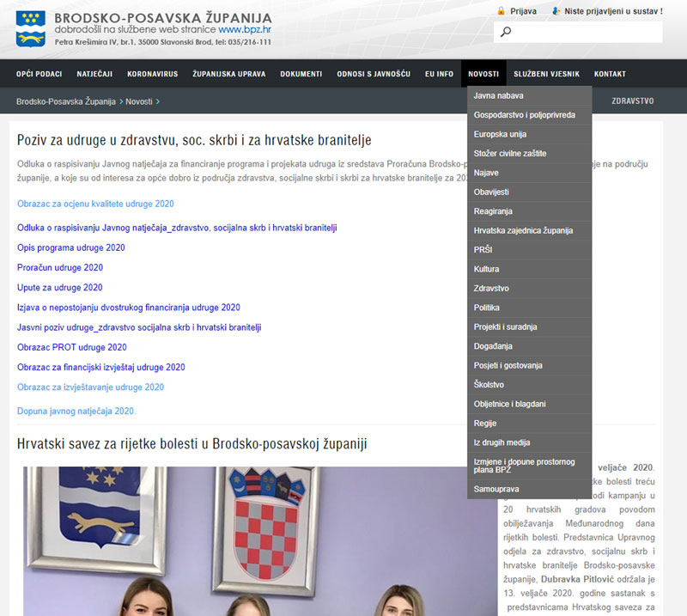Click Brodsko-Posavska Županija breadcrumb link
Image resolution: width=687 pixels, height=616 pixels.
pos(65,101)
